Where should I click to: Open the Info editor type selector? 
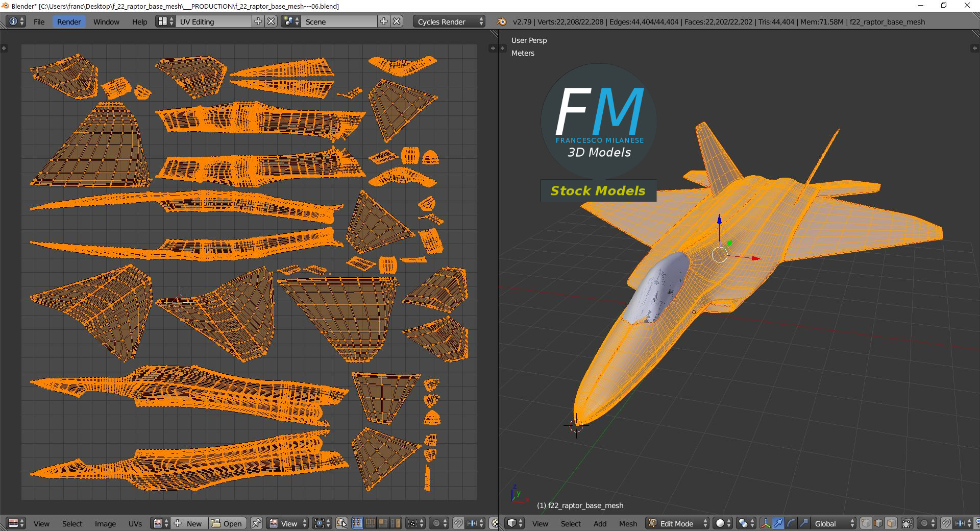[15, 21]
